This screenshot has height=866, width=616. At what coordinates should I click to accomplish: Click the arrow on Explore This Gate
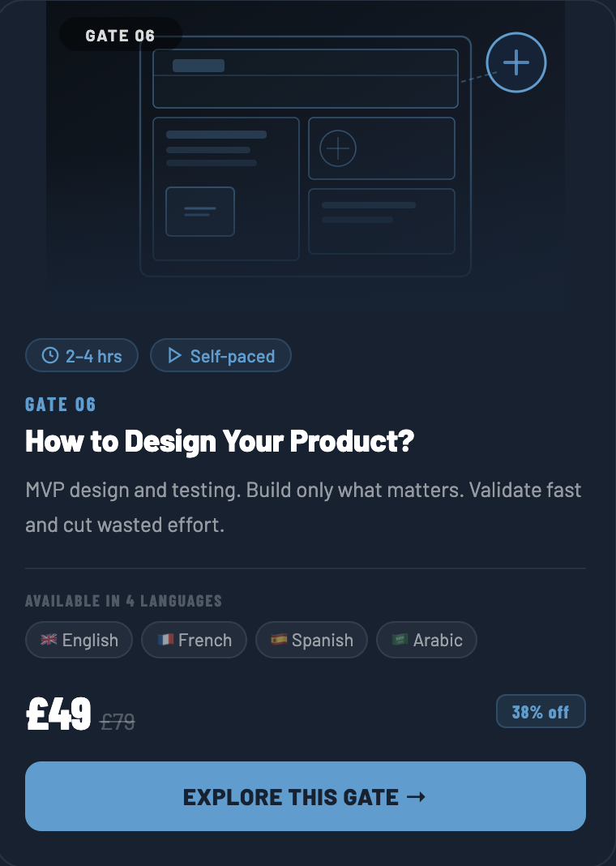[x=416, y=796]
